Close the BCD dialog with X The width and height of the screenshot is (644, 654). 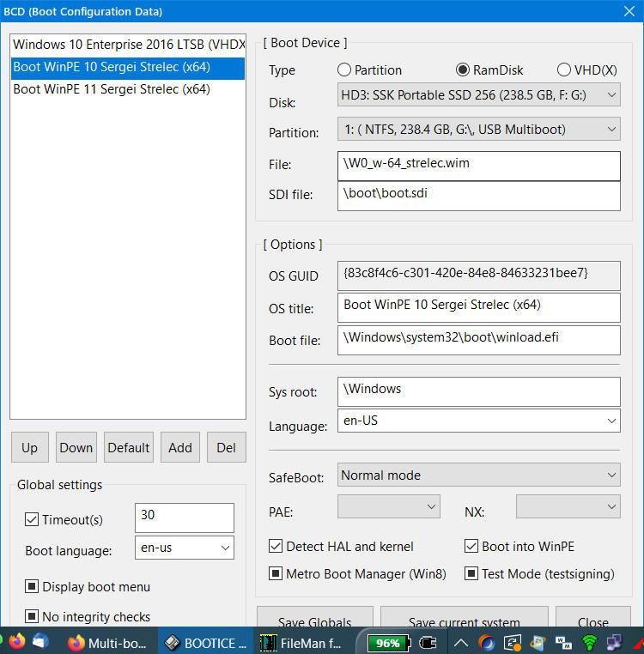(629, 11)
